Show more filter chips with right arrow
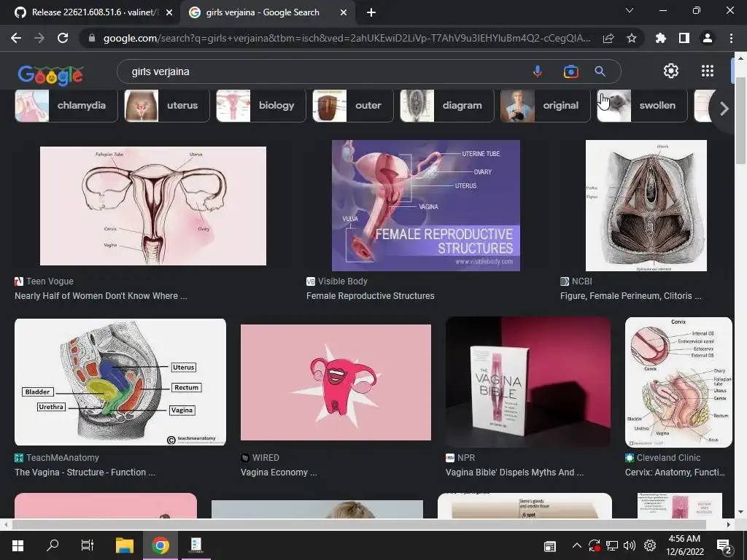Image resolution: width=747 pixels, height=560 pixels. 724,109
